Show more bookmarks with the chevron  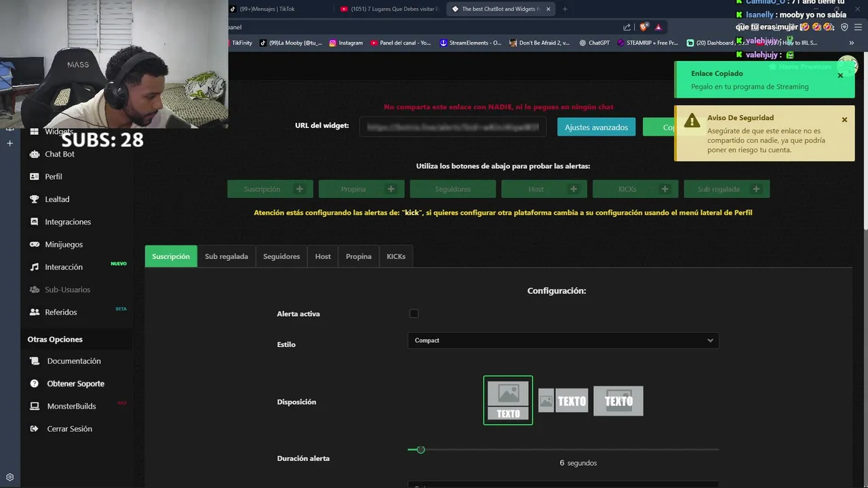tap(851, 43)
